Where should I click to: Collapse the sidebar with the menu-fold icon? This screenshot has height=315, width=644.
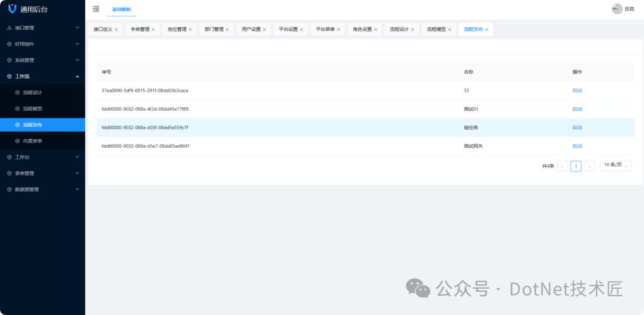(96, 9)
